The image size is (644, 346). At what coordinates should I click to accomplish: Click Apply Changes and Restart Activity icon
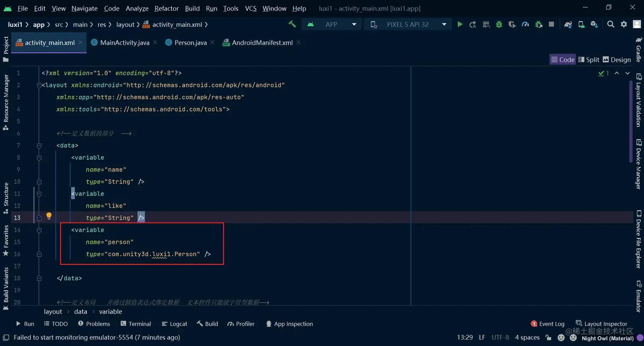(473, 24)
